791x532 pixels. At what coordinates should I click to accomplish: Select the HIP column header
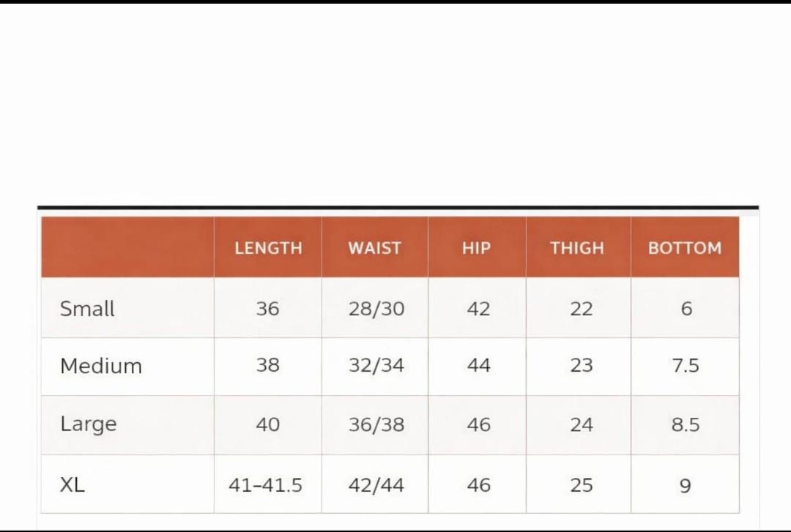point(476,248)
